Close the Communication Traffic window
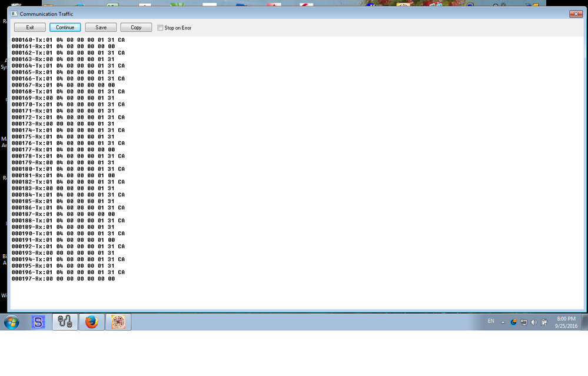This screenshot has height=376, width=588. point(576,14)
